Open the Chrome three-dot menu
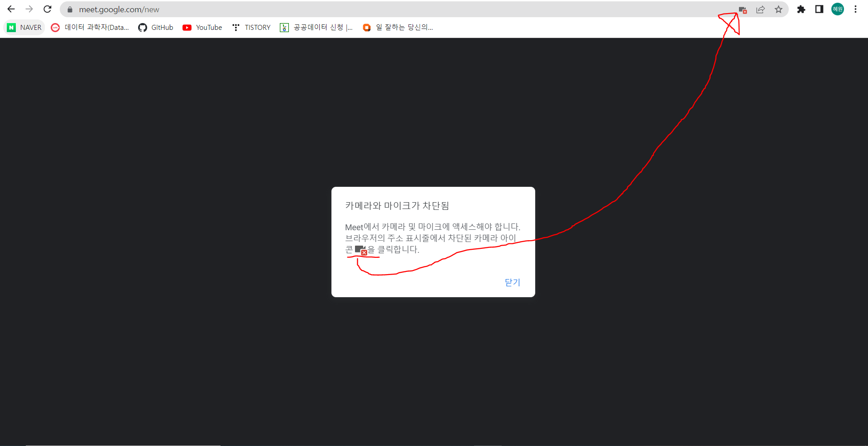Viewport: 868px width, 446px height. pyautogui.click(x=855, y=9)
